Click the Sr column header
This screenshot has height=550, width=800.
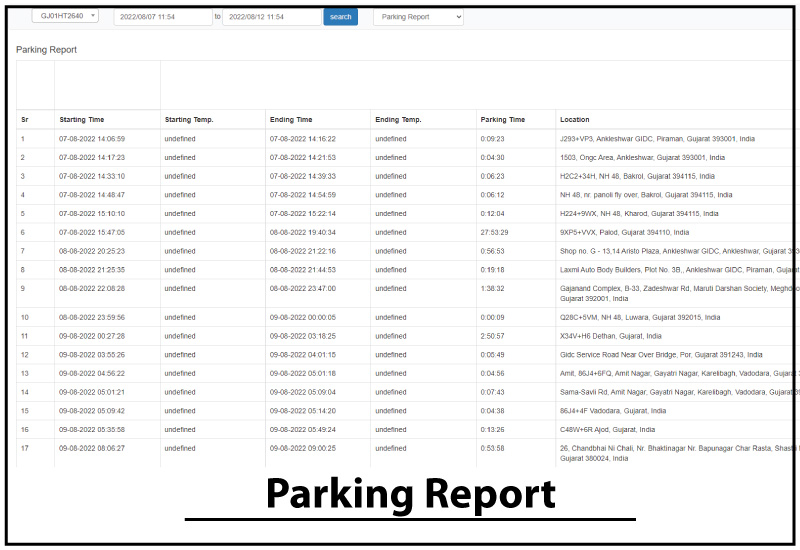(25, 120)
